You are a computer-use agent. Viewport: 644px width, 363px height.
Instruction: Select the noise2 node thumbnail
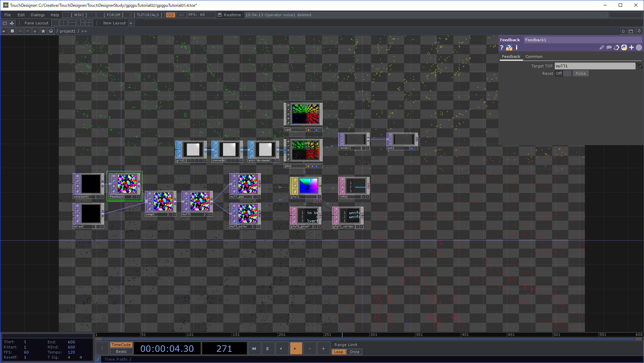[91, 213]
